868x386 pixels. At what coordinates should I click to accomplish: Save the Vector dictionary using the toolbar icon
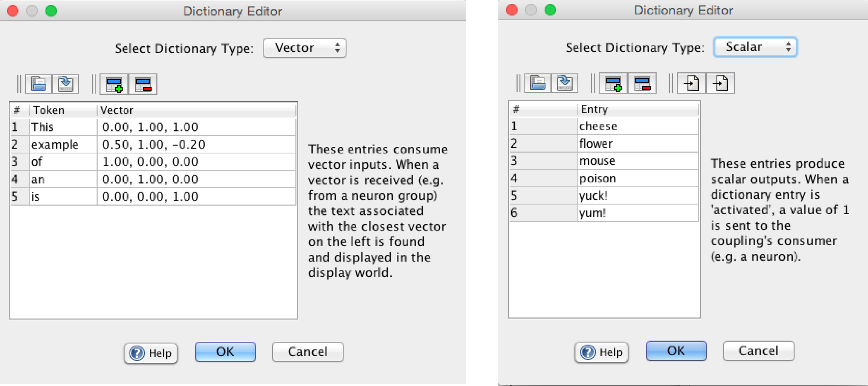pyautogui.click(x=66, y=84)
